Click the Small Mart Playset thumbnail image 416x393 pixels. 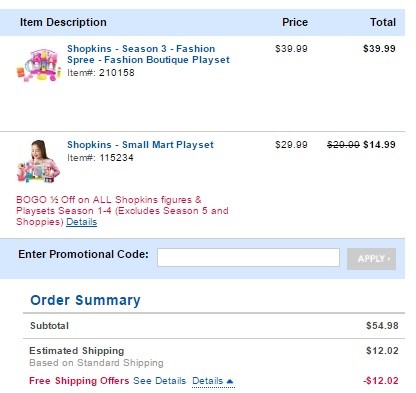point(38,161)
